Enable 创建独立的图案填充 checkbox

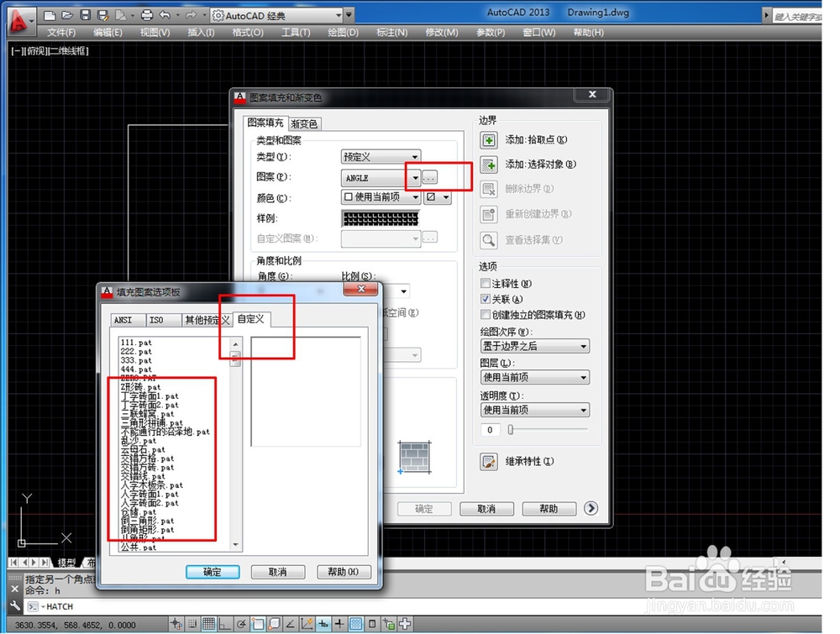[486, 314]
